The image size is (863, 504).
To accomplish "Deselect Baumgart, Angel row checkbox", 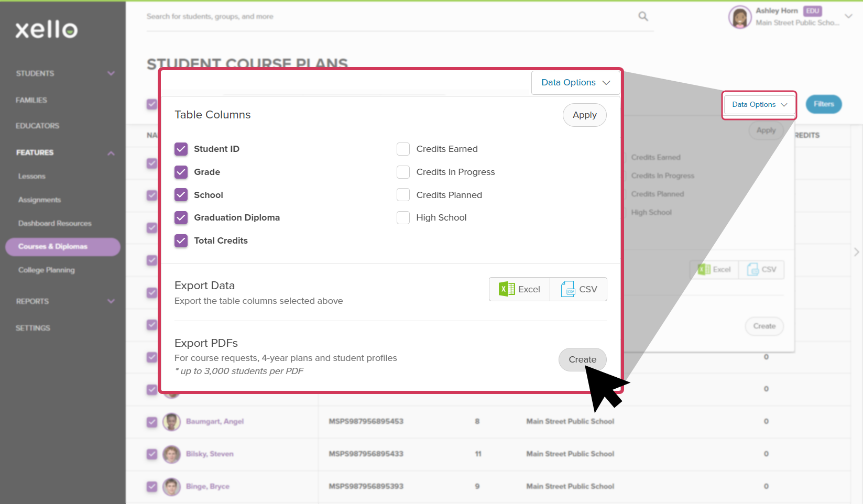I will tap(152, 422).
